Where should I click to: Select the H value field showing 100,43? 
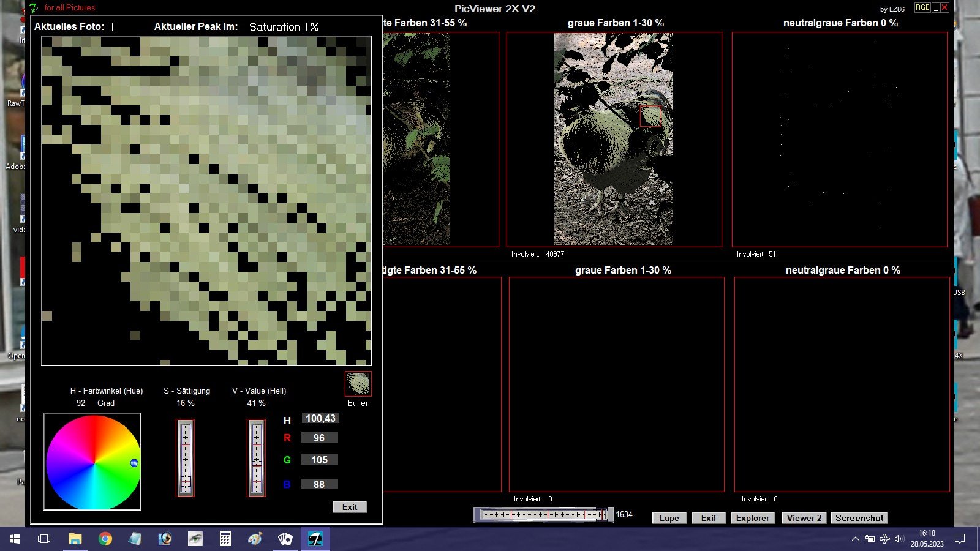click(x=320, y=419)
